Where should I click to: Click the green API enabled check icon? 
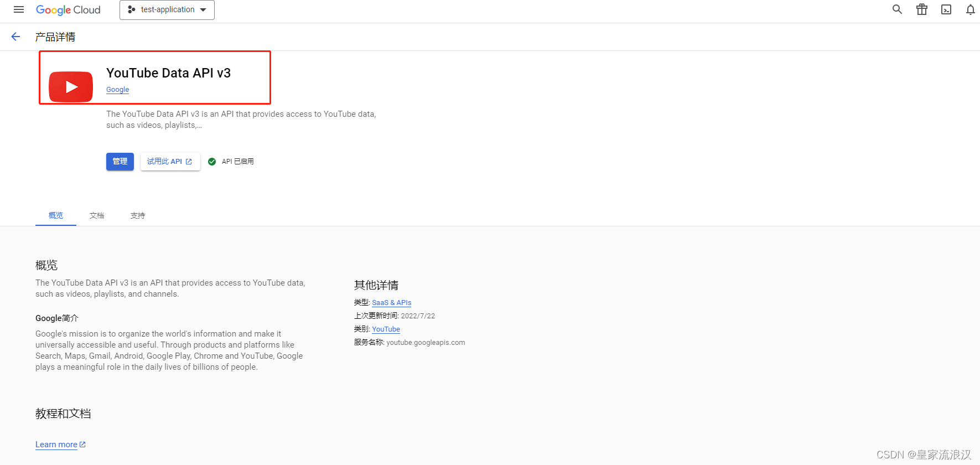click(x=212, y=162)
